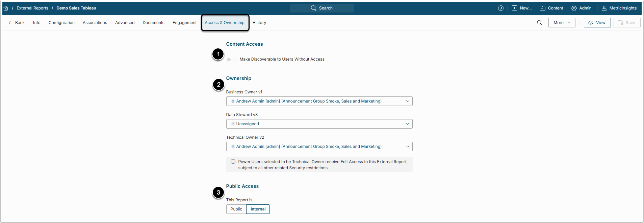Select the Access & Ownership tab
Image resolution: width=644 pixels, height=223 pixels.
pyautogui.click(x=225, y=23)
